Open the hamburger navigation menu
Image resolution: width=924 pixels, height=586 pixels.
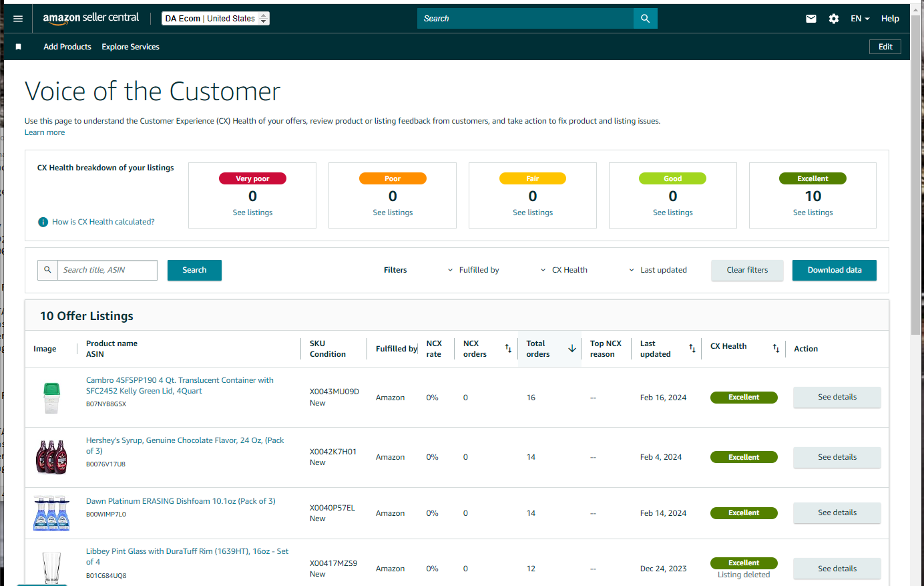pyautogui.click(x=18, y=19)
